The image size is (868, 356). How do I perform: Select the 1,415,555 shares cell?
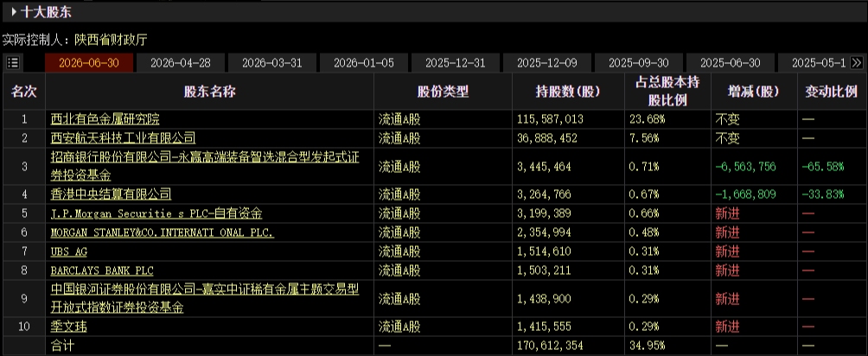tap(544, 327)
